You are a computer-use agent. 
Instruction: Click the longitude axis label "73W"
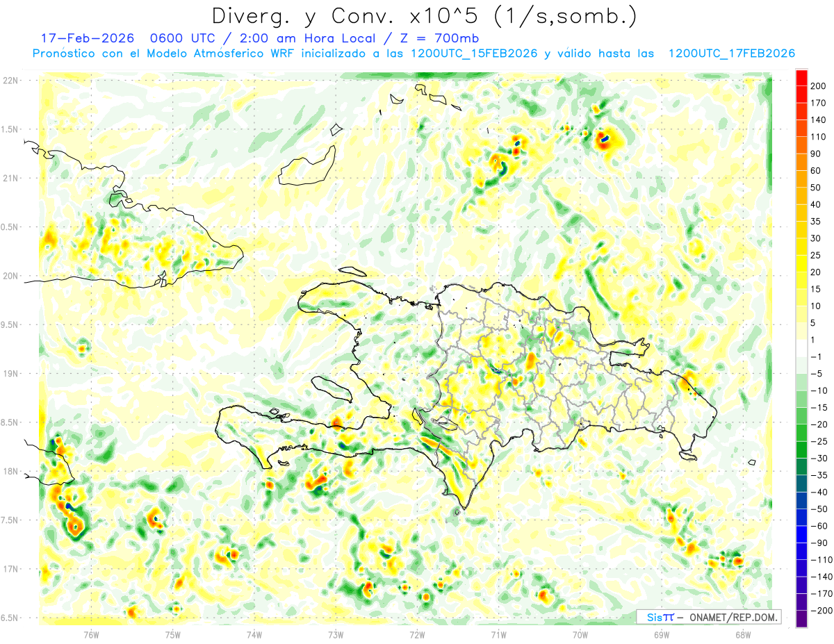pyautogui.click(x=336, y=635)
